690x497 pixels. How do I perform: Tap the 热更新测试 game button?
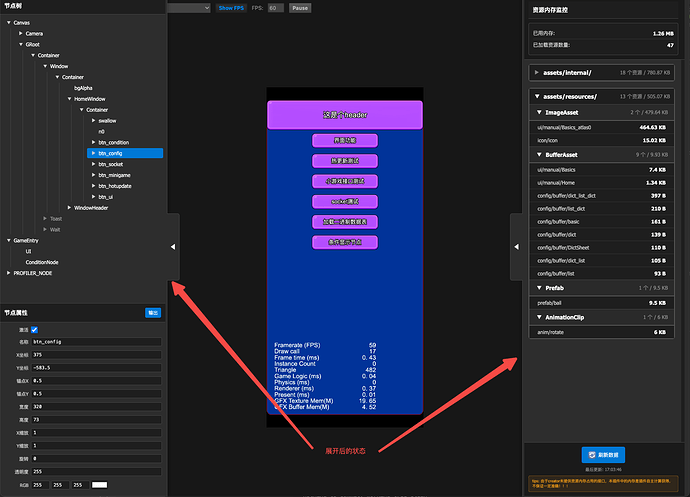coord(345,161)
